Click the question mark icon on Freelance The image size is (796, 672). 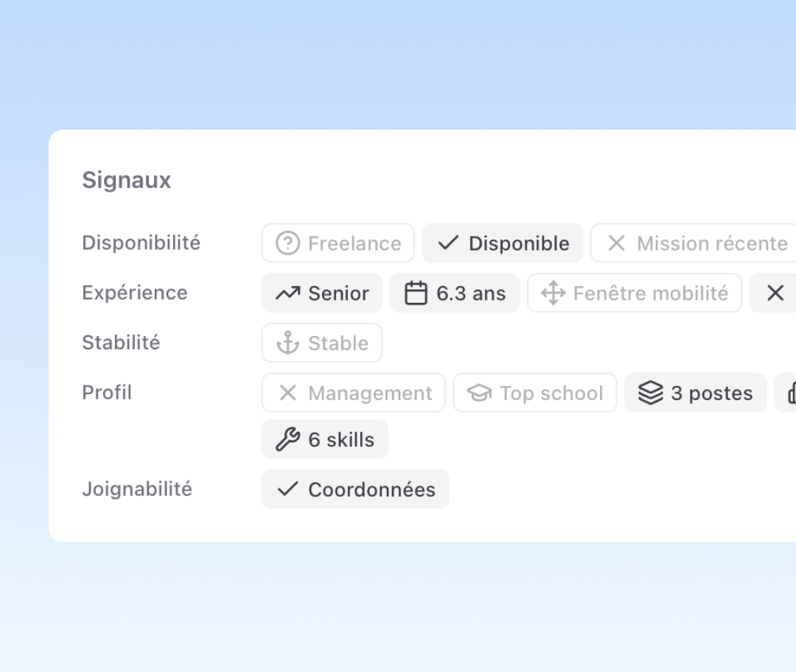coord(287,243)
